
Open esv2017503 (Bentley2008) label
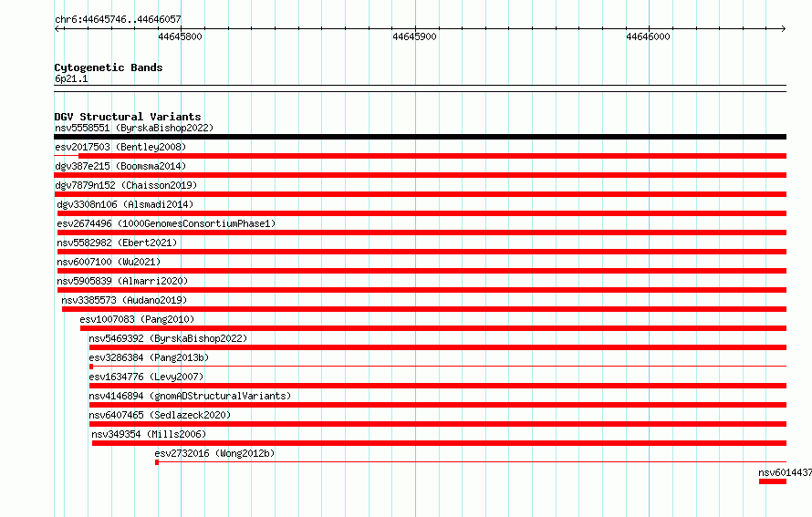point(120,147)
